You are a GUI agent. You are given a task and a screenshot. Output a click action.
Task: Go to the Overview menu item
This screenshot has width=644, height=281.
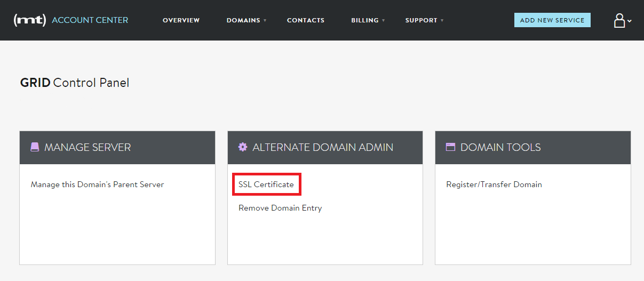point(181,20)
